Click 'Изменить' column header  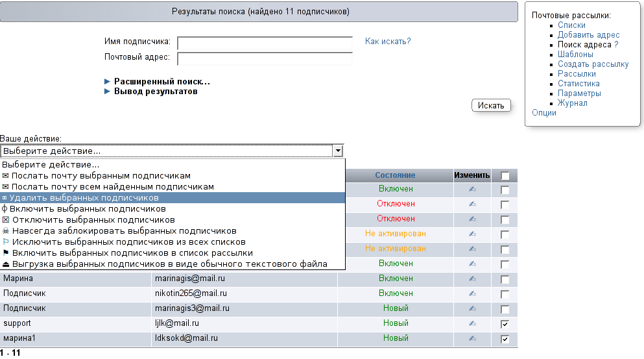point(472,175)
